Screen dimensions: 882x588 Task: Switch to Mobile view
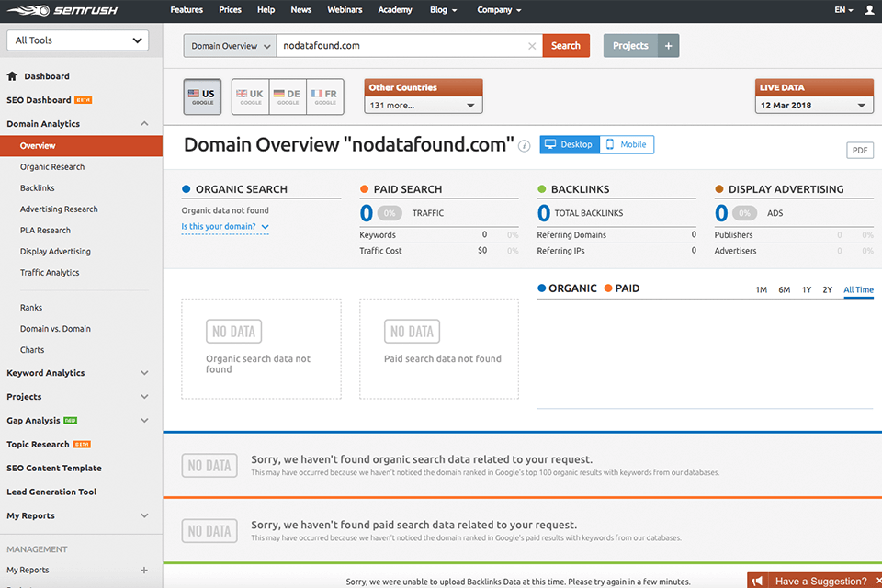(x=627, y=144)
